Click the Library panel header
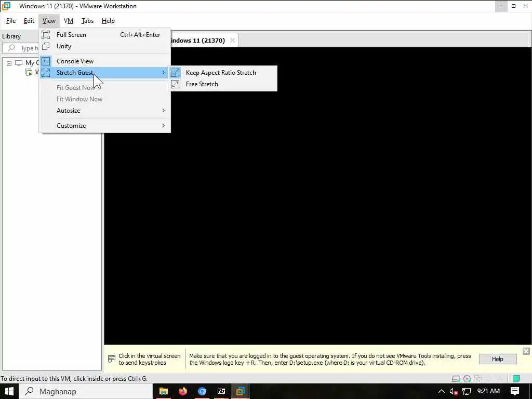The height and width of the screenshot is (399, 532). [11, 36]
